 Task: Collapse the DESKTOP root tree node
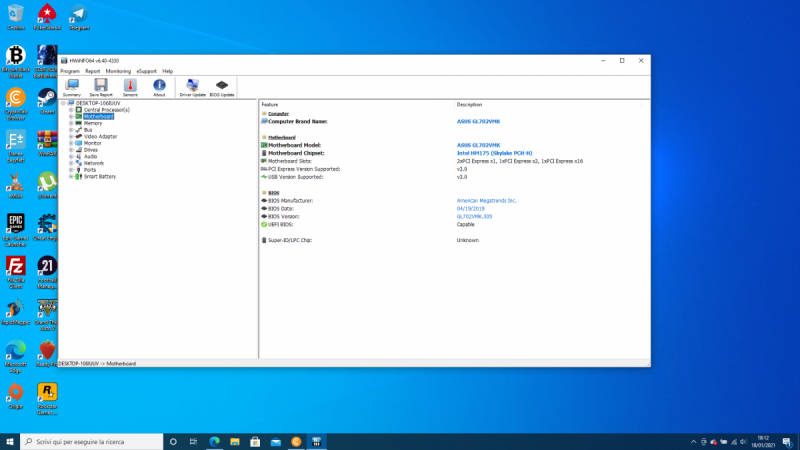pyautogui.click(x=63, y=103)
